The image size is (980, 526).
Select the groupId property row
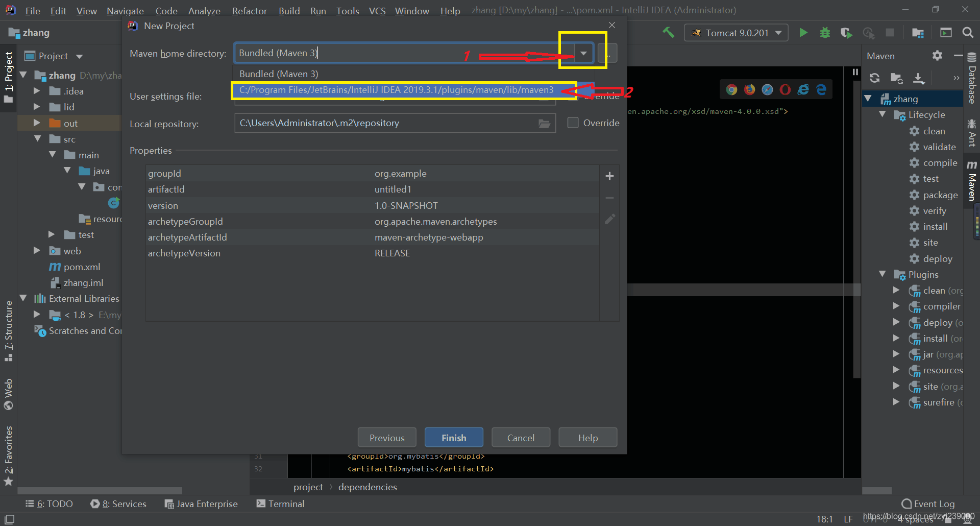click(372, 174)
